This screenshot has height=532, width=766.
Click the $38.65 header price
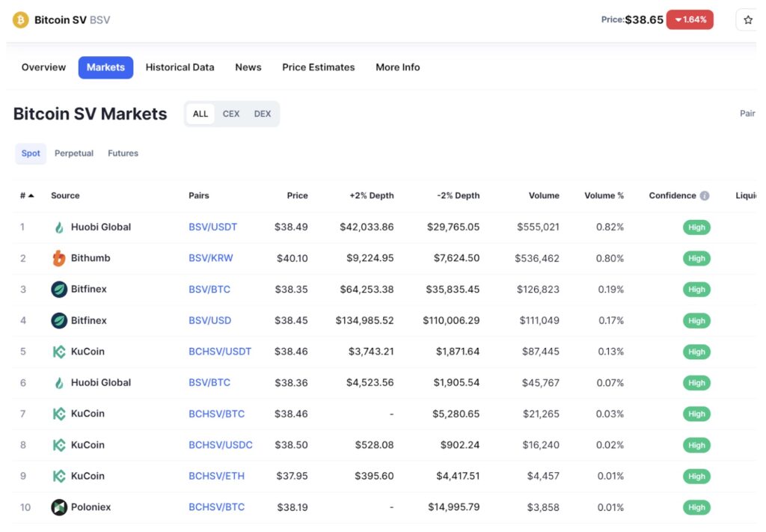click(644, 20)
